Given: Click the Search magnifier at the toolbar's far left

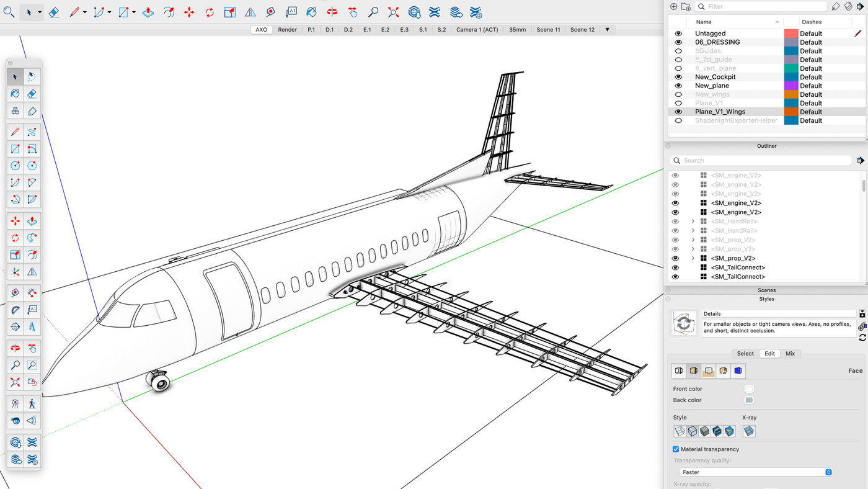Looking at the screenshot, I should click(x=9, y=12).
